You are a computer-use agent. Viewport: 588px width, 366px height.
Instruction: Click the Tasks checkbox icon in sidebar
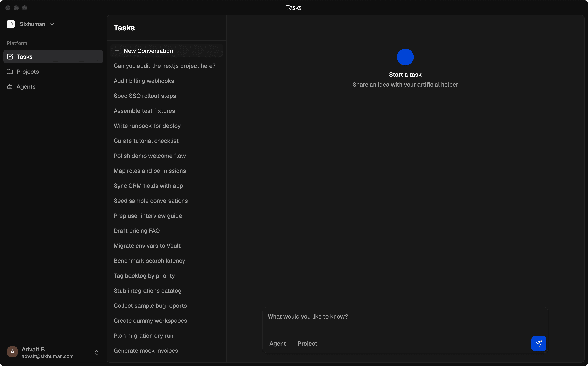[10, 57]
